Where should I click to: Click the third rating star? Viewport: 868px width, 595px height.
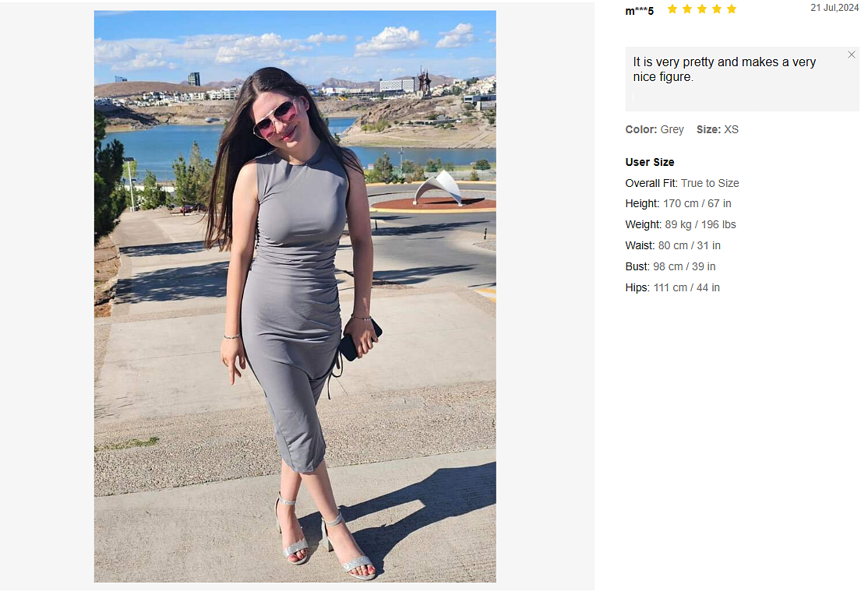click(702, 9)
